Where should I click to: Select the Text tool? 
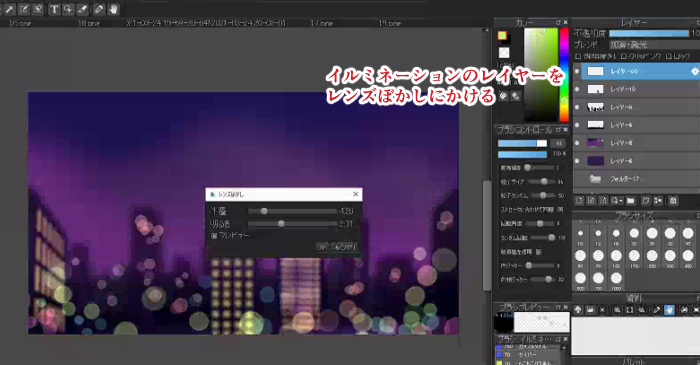click(x=54, y=9)
